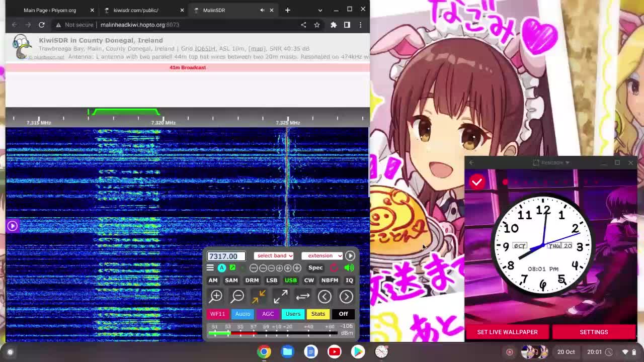Click the 41m Broadcast band bar
644x362 pixels.
click(x=187, y=67)
